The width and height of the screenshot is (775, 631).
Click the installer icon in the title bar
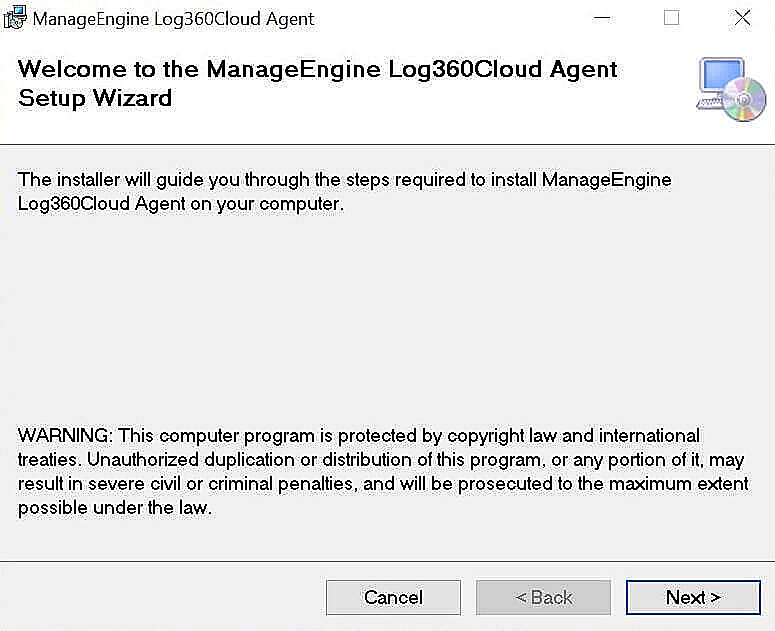click(15, 18)
